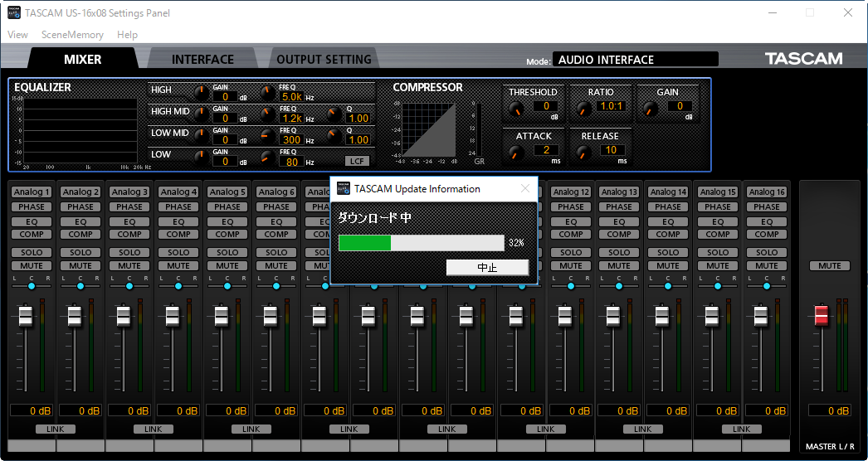Click the LOW band gain knob
The height and width of the screenshot is (461, 868).
(202, 158)
